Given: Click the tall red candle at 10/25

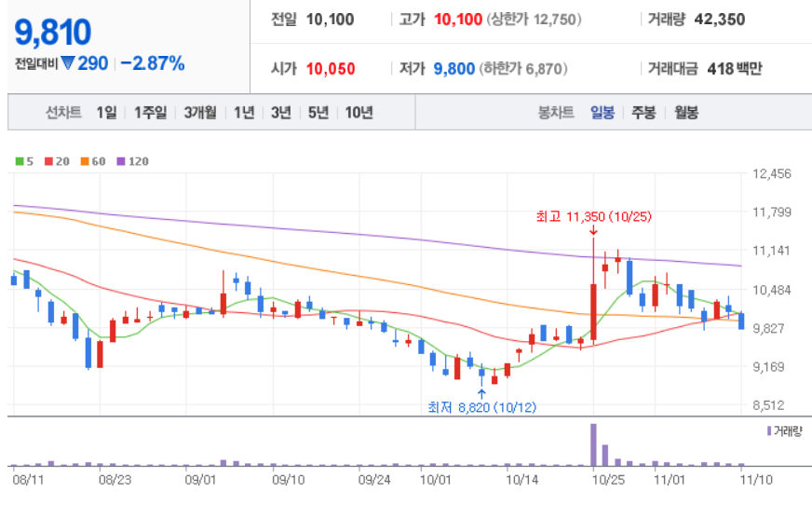Looking at the screenshot, I should (x=593, y=312).
